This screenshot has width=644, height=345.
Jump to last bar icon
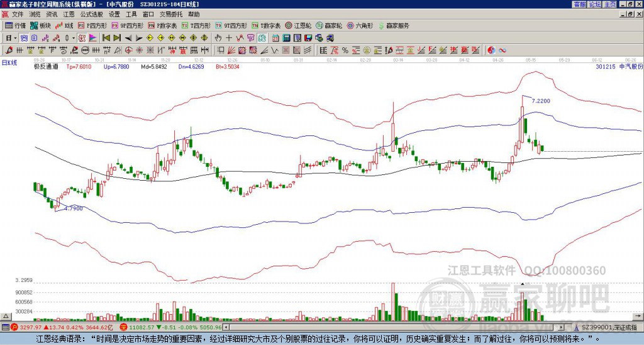point(117,38)
